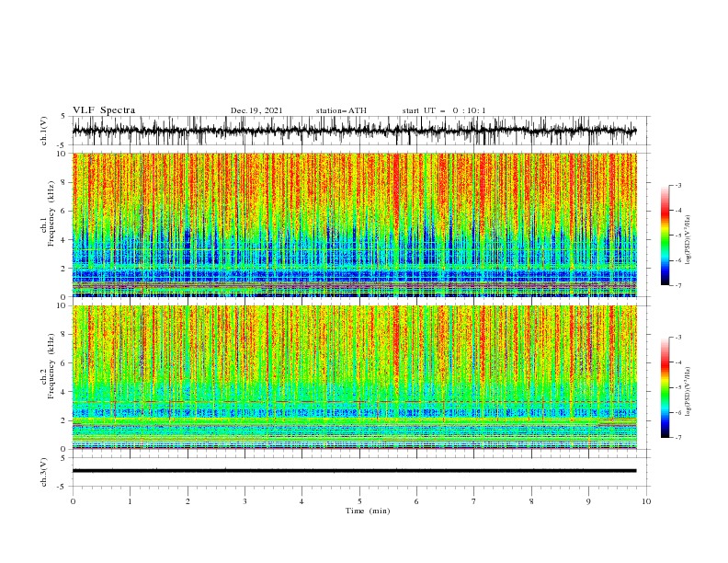Click the "7" tick on the time axis

click(x=474, y=501)
